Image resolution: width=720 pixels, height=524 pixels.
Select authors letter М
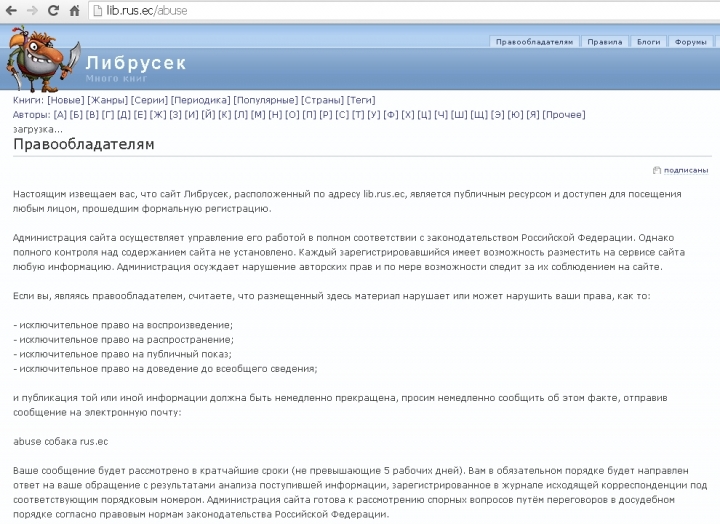[x=258, y=115]
